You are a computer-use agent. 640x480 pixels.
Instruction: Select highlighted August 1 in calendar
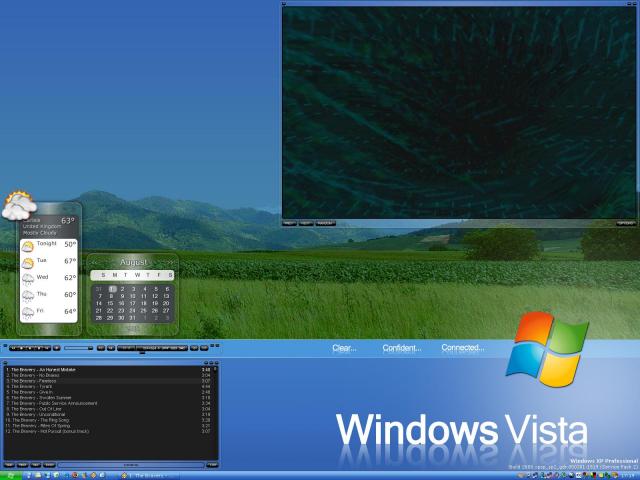click(x=112, y=289)
